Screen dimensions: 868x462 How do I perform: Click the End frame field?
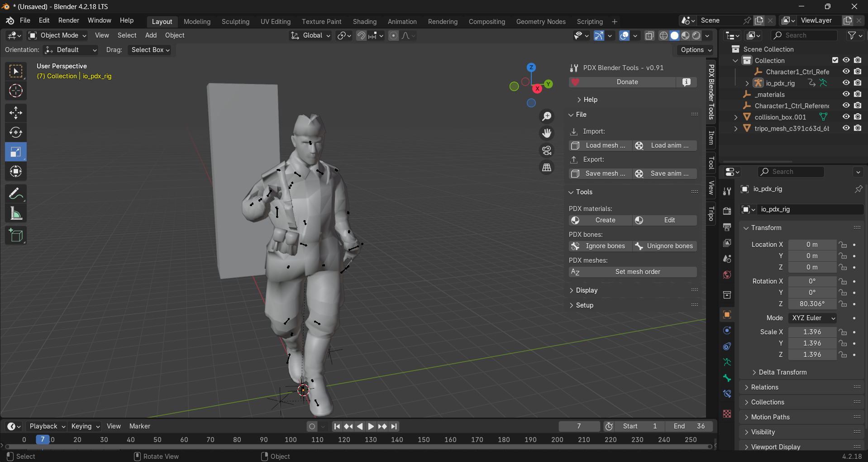690,426
